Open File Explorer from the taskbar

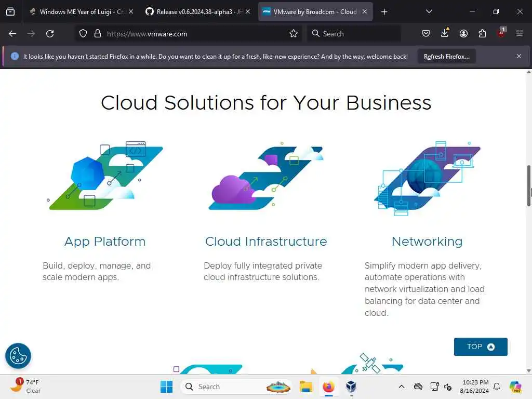(x=305, y=387)
